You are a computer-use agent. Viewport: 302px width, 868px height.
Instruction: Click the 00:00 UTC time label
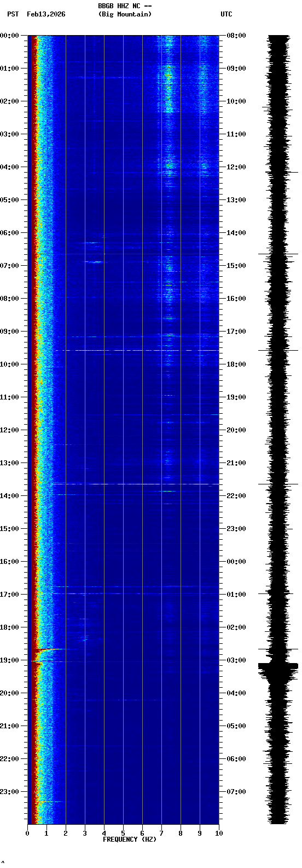coord(236,562)
